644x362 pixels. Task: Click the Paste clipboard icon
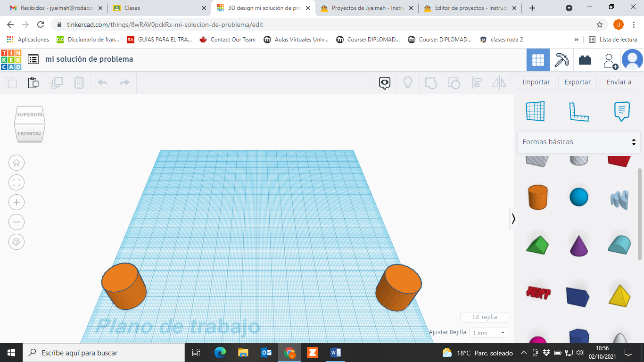(33, 82)
